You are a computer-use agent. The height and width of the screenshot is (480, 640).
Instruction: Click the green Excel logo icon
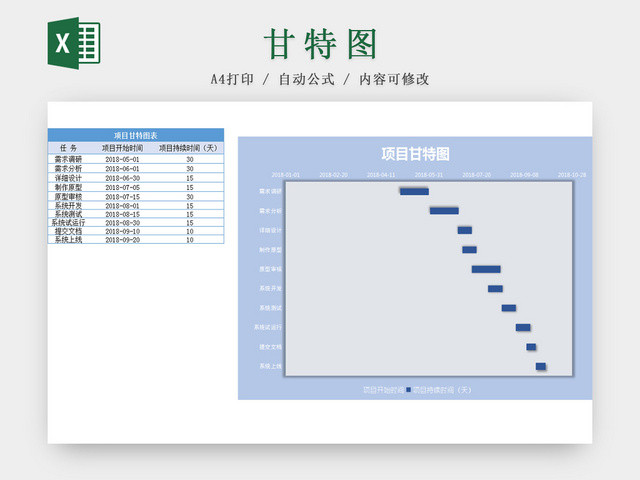click(x=74, y=43)
